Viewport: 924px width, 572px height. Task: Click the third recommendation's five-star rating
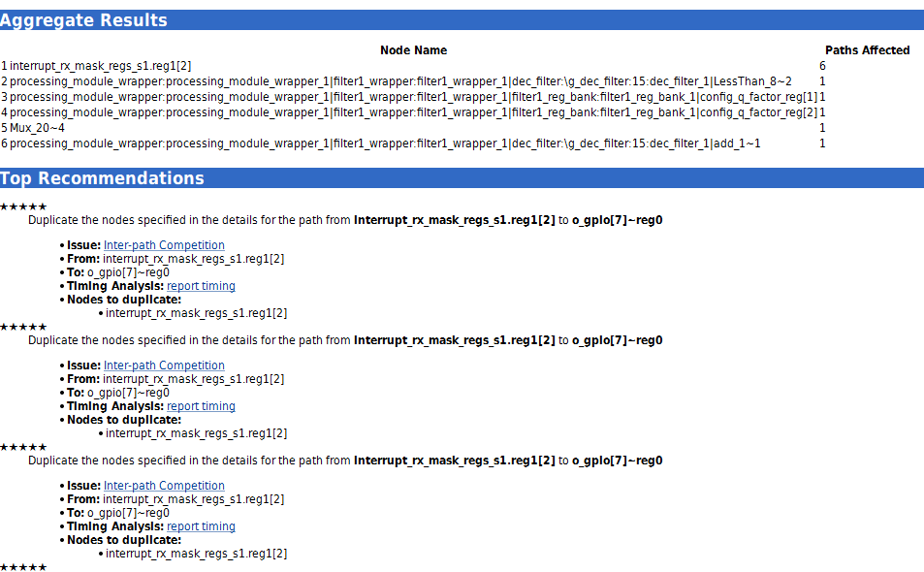click(23, 447)
